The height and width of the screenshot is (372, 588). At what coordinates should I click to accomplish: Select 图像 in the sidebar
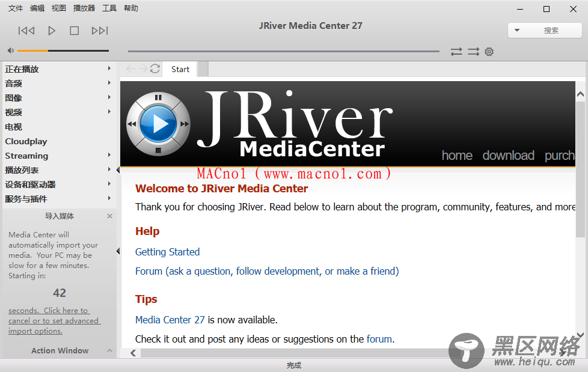coord(13,98)
